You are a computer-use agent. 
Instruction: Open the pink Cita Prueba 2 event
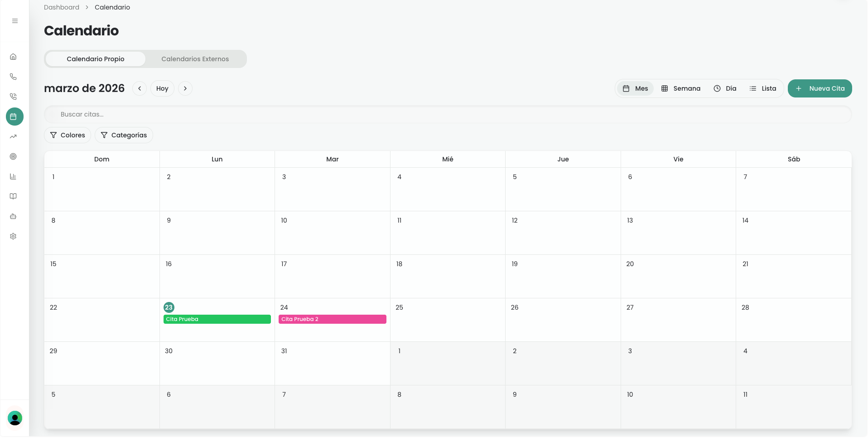click(333, 319)
